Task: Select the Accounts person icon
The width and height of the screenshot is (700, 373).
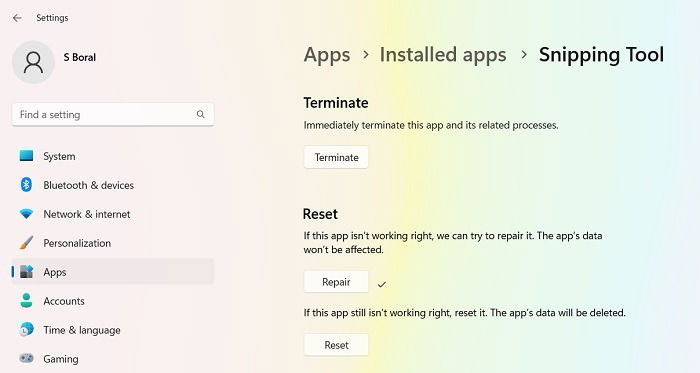Action: (26, 301)
